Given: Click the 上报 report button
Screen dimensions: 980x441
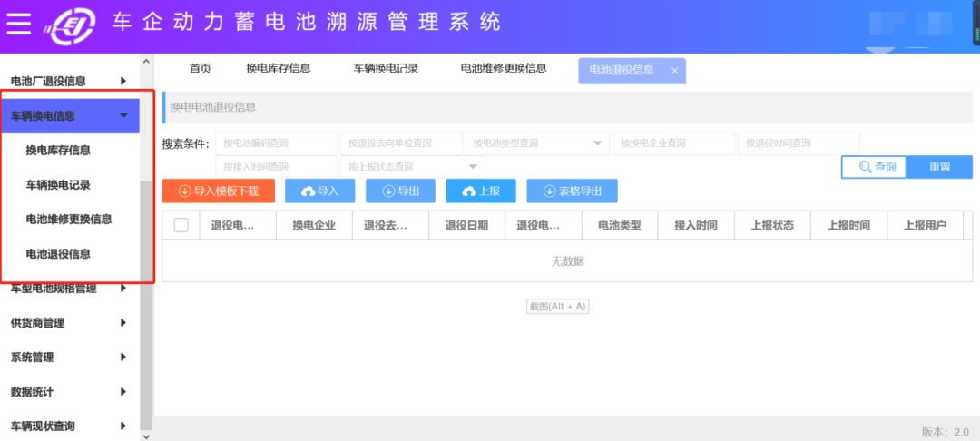Looking at the screenshot, I should 481,191.
